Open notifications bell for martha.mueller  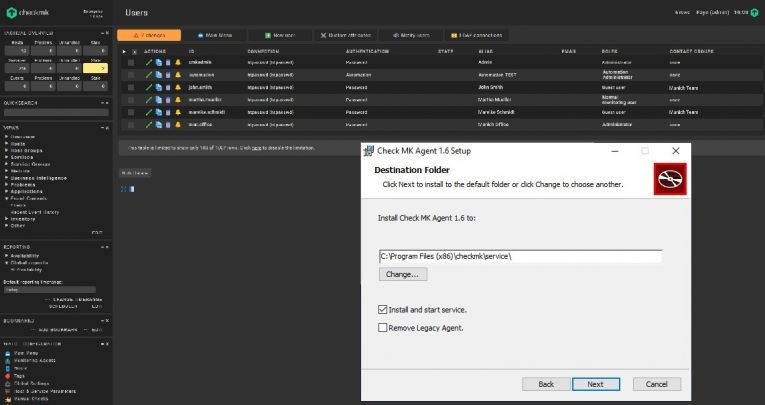[x=178, y=100]
